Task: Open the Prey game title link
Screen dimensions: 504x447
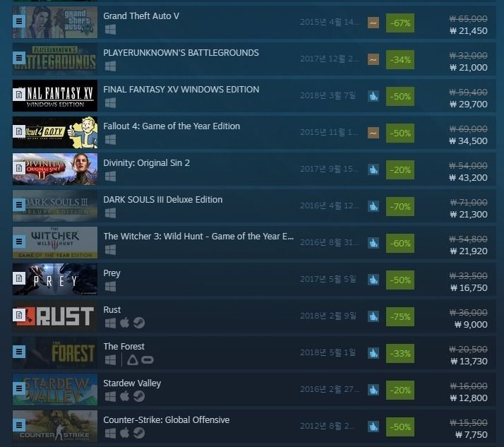Action: click(112, 273)
